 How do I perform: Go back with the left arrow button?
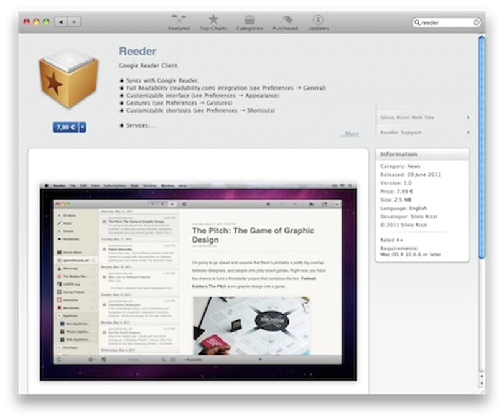coord(61,22)
